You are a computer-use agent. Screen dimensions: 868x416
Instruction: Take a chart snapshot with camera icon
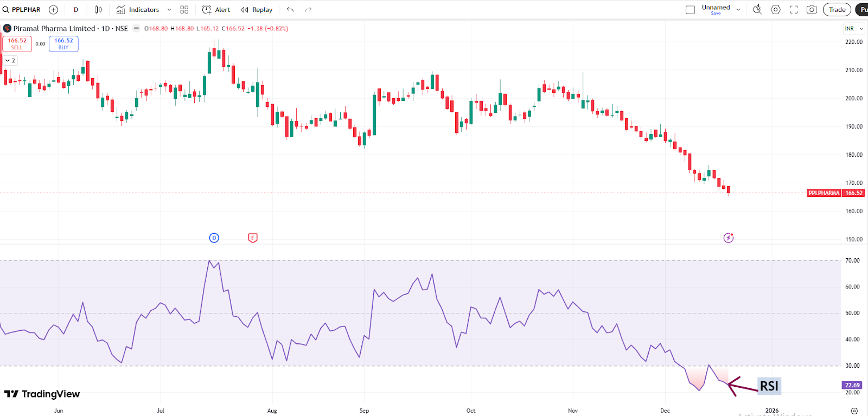(x=812, y=10)
